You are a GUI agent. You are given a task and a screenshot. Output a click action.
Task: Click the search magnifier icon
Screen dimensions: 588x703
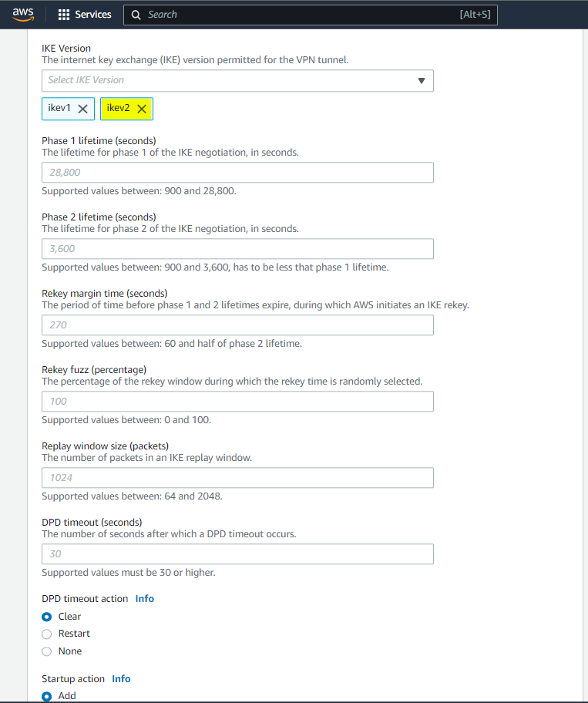pyautogui.click(x=136, y=15)
